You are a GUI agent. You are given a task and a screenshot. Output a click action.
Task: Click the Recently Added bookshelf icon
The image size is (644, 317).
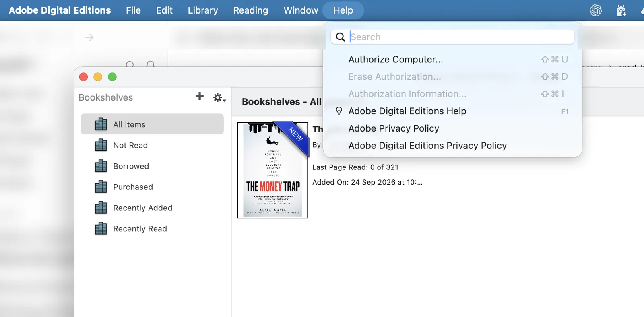click(101, 208)
